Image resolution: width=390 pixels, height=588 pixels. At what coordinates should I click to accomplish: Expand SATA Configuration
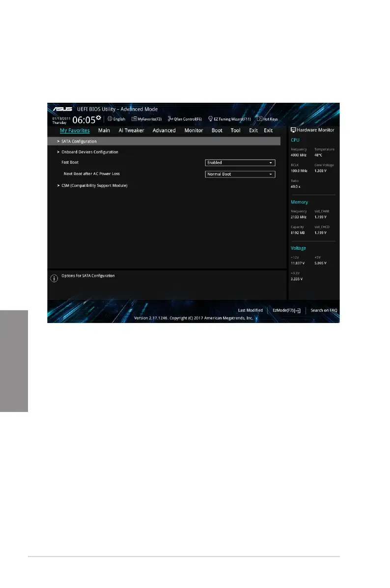[79, 141]
